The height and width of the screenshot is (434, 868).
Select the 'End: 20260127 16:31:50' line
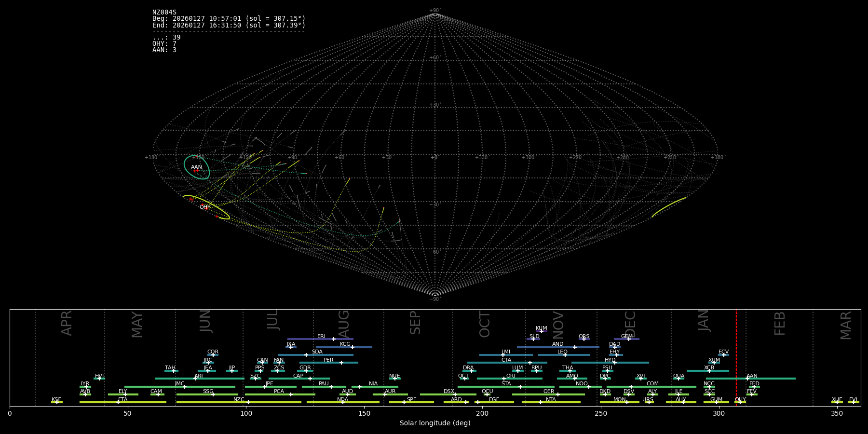click(229, 25)
